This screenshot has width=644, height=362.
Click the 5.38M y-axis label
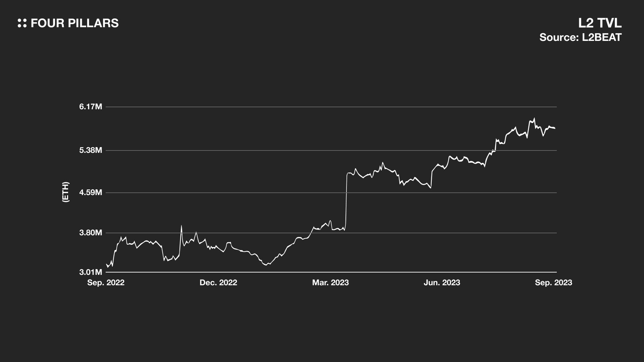(91, 150)
